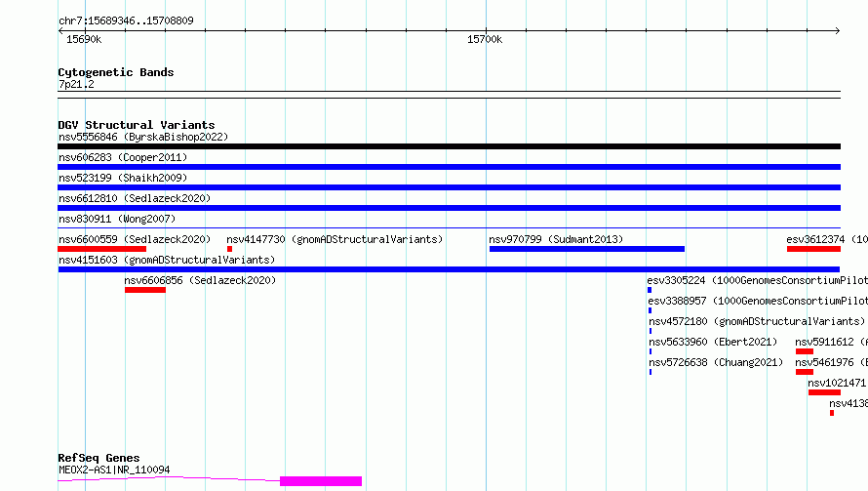
Task: Select the red bar under nsv6600559
Action: click(x=101, y=249)
